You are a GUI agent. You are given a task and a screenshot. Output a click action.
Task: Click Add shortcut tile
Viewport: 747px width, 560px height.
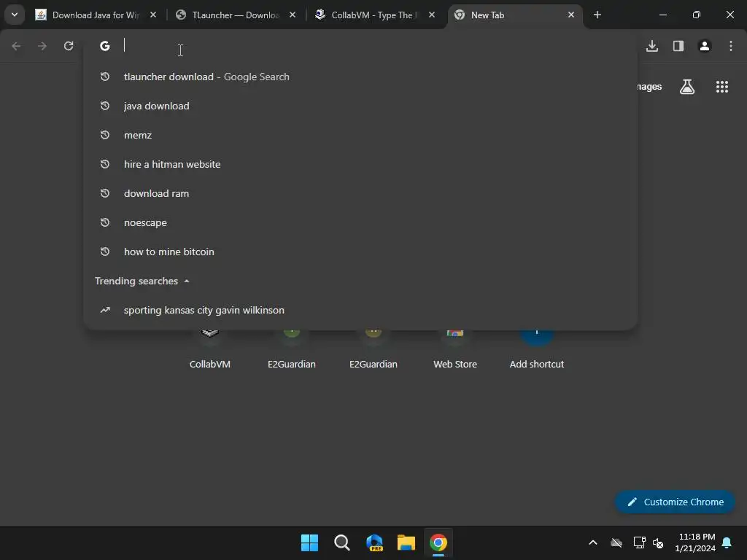pos(537,349)
